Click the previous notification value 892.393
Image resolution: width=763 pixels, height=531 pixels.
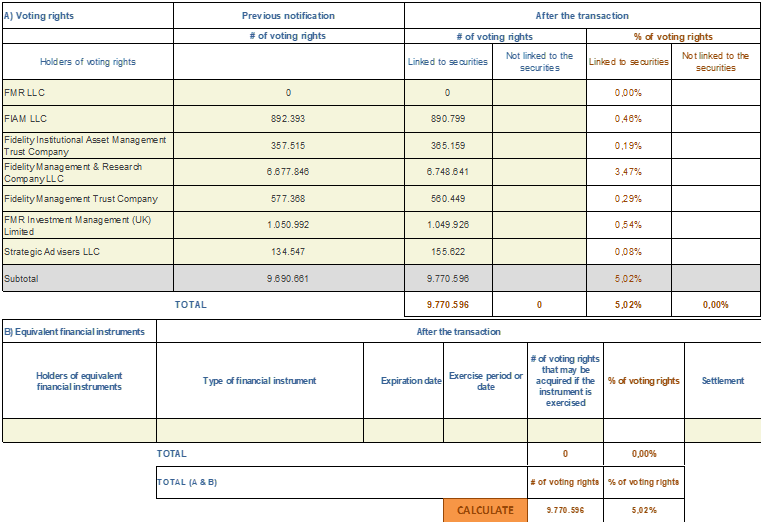pyautogui.click(x=288, y=119)
